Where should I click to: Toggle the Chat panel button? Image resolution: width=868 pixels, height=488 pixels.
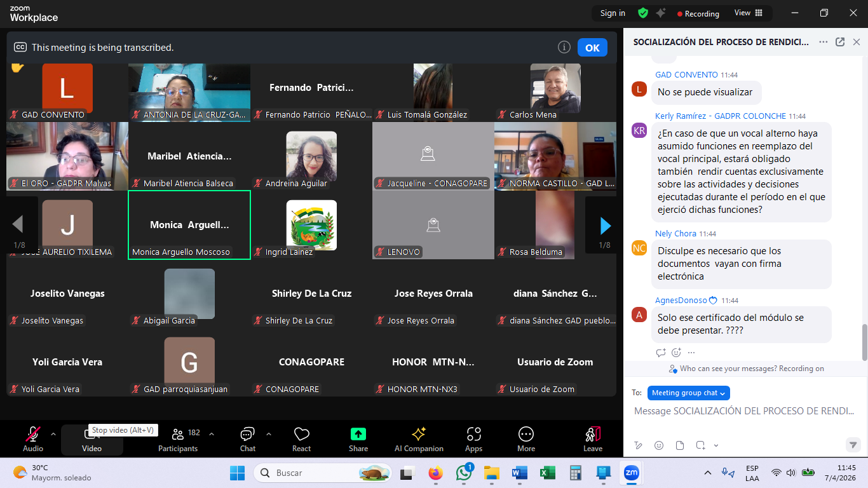[248, 439]
